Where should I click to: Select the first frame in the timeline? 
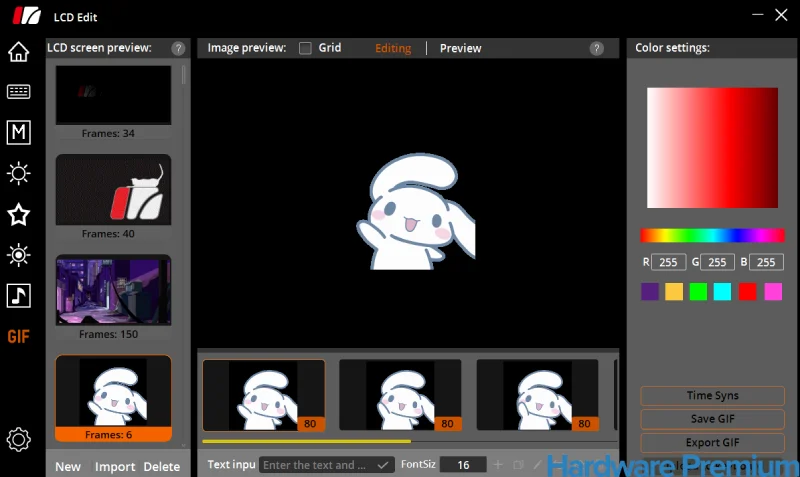click(264, 395)
